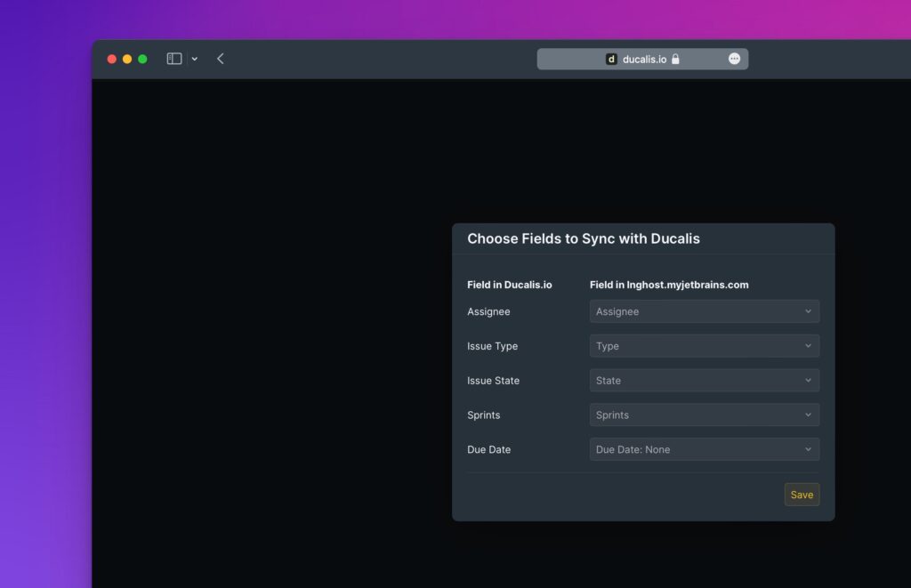Click the Ducalis favicon in the address bar
Screen dimensions: 911x588
pyautogui.click(x=611, y=59)
